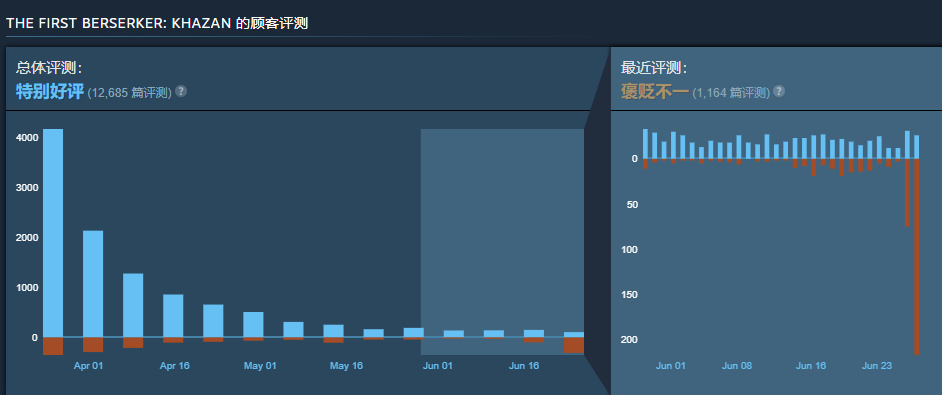Open the 褒贬不一 recent rating summary
Image resolution: width=942 pixels, height=395 pixels.
[655, 92]
